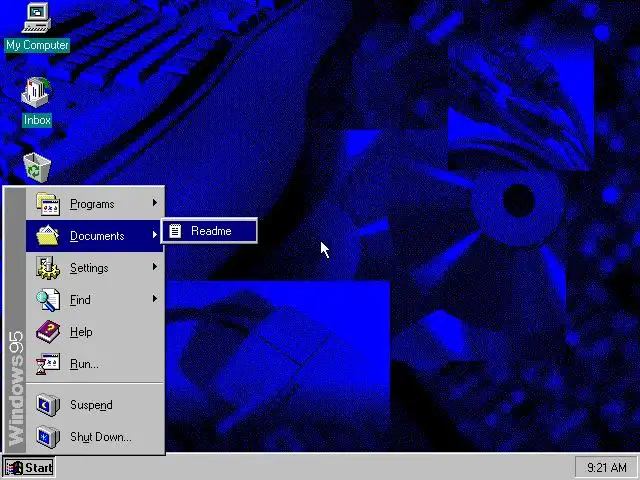Click the Run hourglass icon

[x=48, y=364]
